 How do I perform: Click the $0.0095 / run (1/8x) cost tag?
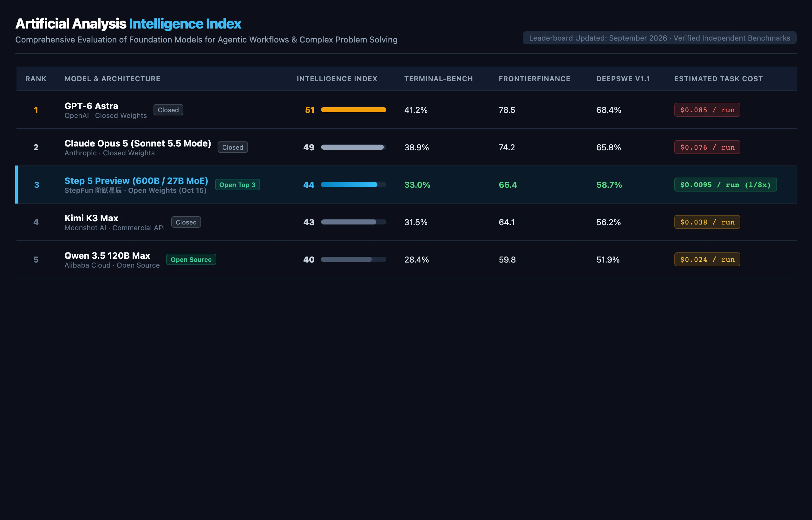tap(725, 185)
